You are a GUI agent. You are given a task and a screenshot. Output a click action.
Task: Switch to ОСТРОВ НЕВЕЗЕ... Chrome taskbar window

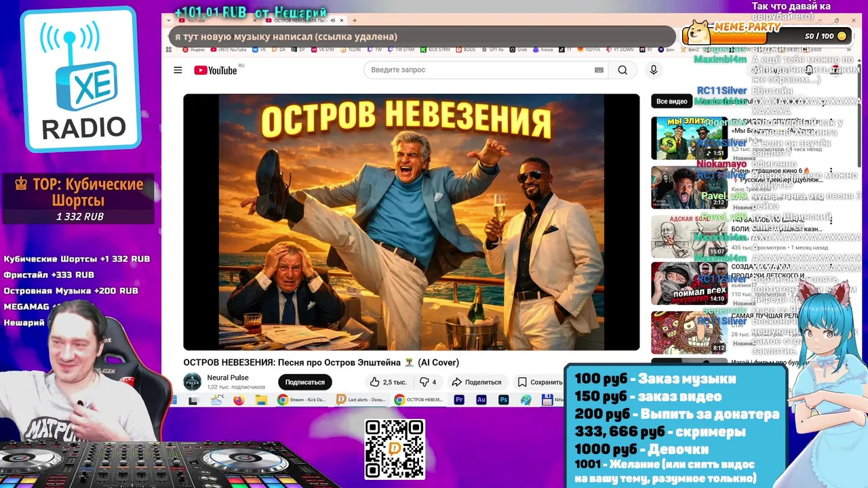pyautogui.click(x=419, y=400)
